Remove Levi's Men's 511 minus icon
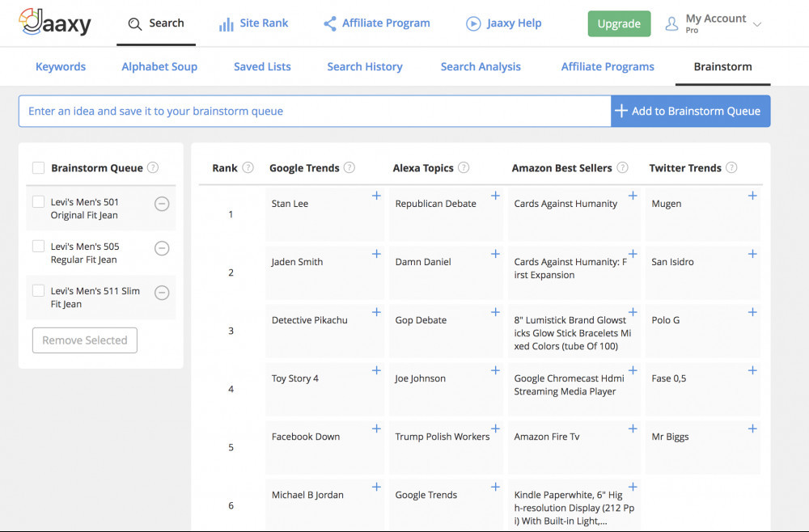This screenshot has width=809, height=532. click(162, 293)
